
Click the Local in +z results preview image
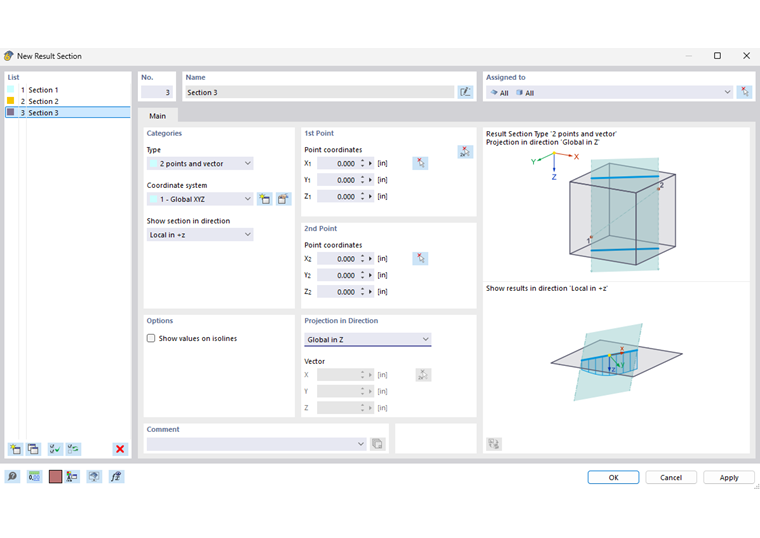point(616,362)
